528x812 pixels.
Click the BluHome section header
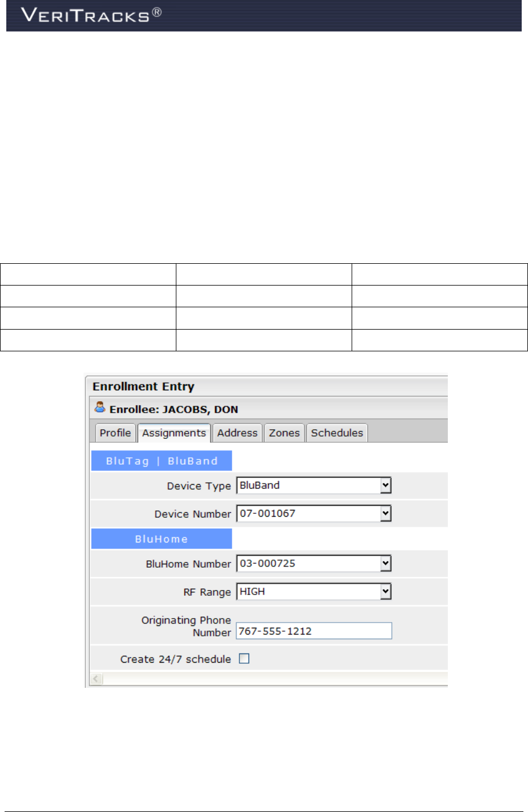pyautogui.click(x=161, y=539)
